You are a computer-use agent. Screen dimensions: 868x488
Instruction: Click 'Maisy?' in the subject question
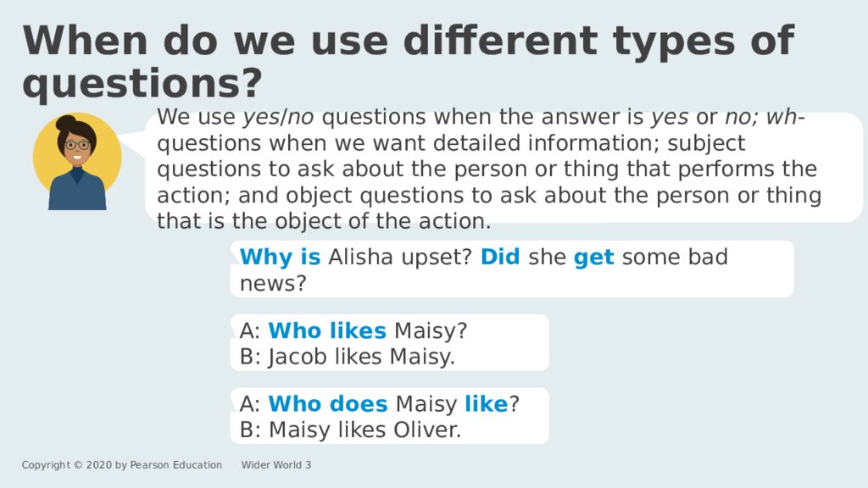(x=431, y=331)
